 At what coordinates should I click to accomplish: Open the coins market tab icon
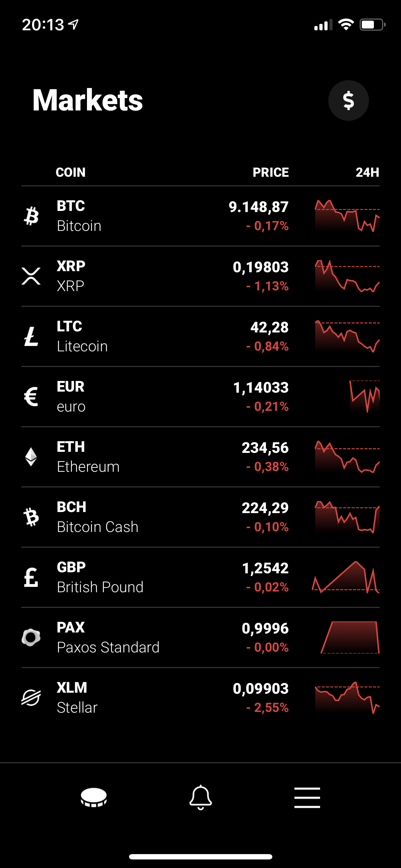coord(94,797)
